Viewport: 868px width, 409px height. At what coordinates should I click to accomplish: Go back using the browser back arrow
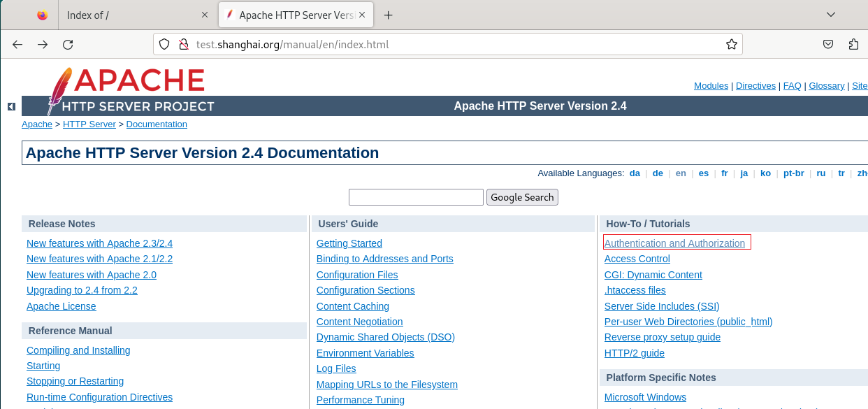pyautogui.click(x=18, y=45)
